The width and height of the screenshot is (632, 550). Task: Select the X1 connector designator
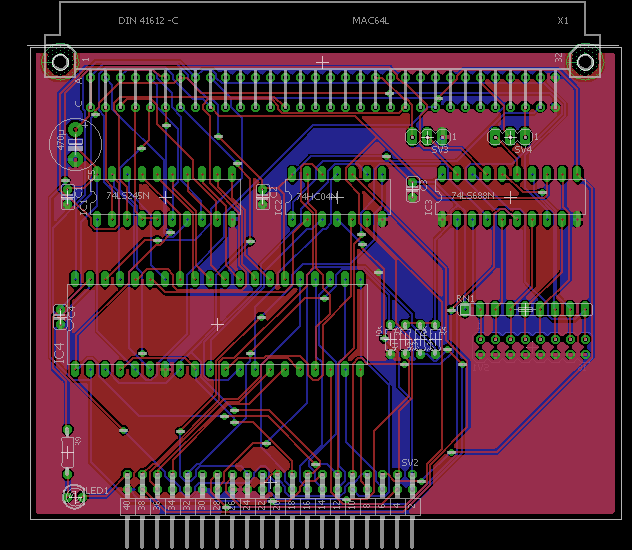tap(563, 21)
